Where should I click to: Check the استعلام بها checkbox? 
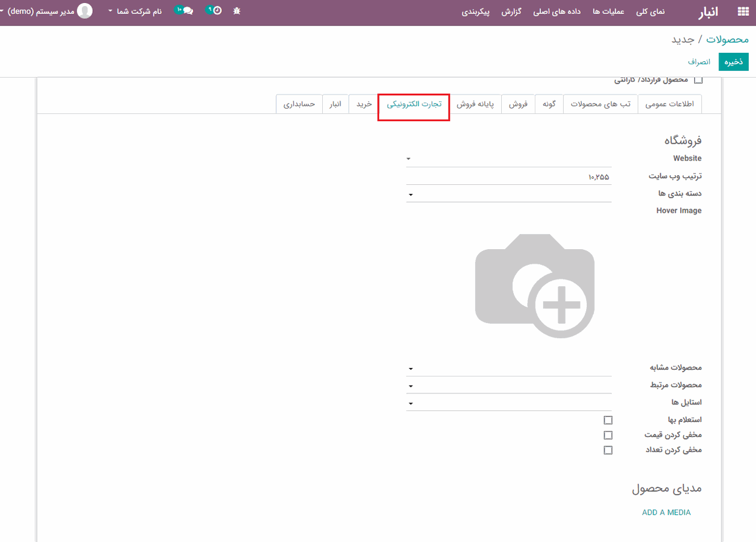pyautogui.click(x=608, y=420)
